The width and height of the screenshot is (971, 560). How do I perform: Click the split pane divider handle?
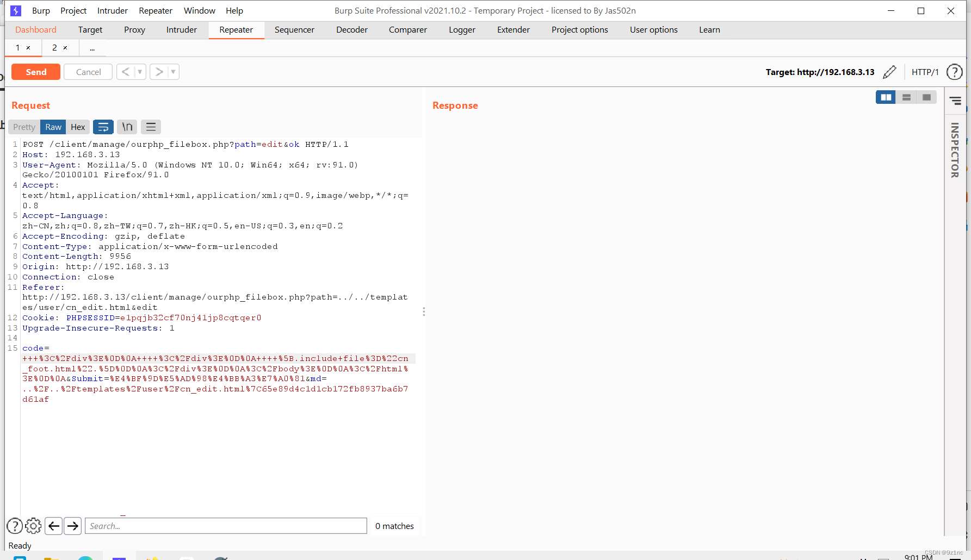click(424, 312)
